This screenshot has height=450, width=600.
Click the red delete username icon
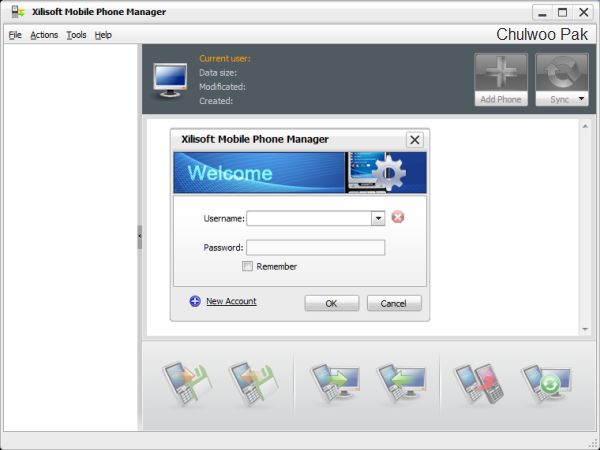coord(398,217)
